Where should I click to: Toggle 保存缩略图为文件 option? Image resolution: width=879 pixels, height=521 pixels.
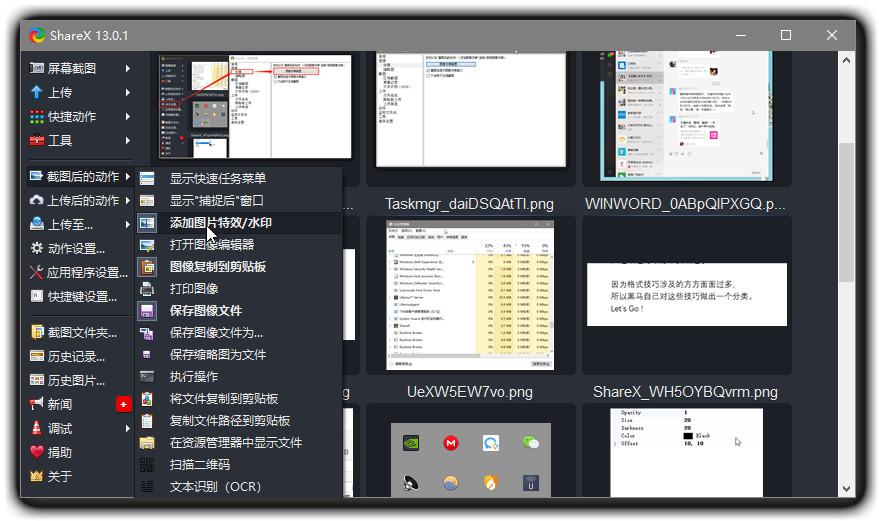238,354
